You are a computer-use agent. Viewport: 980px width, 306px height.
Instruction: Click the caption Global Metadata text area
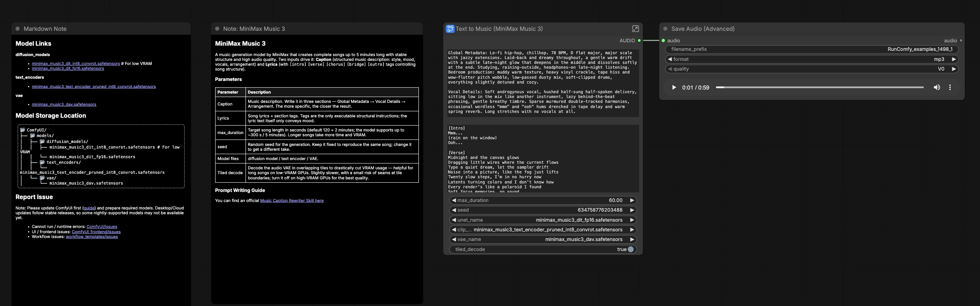(543, 82)
